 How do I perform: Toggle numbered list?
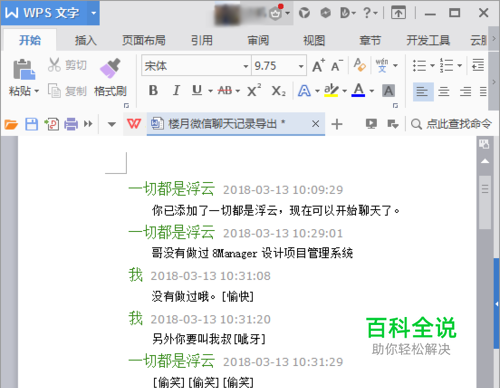pyautogui.click(x=446, y=65)
